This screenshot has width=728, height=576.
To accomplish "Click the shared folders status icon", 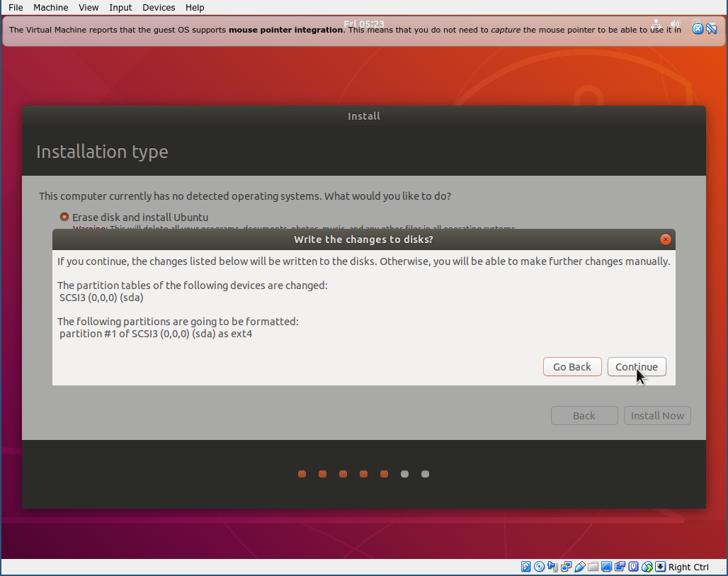I will tap(593, 567).
